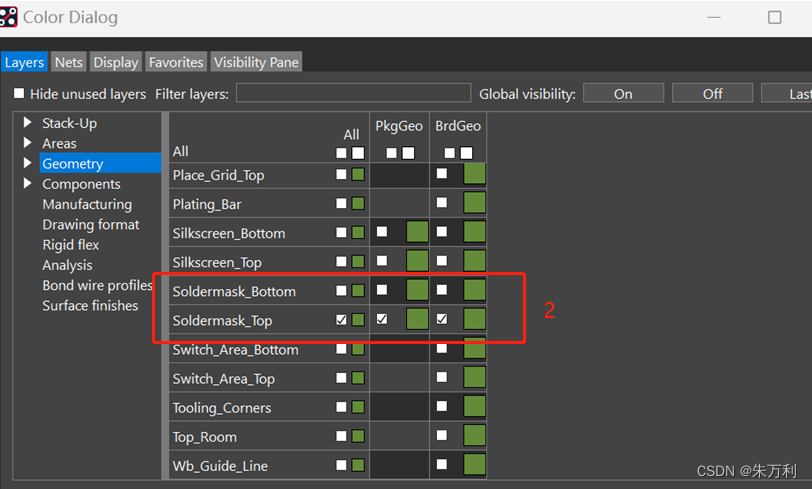The width and height of the screenshot is (812, 489).
Task: Click Soldermask_Top BrdGeo green color swatch
Action: click(475, 320)
